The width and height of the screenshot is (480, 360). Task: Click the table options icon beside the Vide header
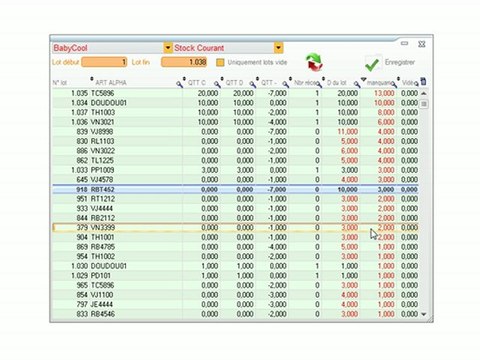423,82
